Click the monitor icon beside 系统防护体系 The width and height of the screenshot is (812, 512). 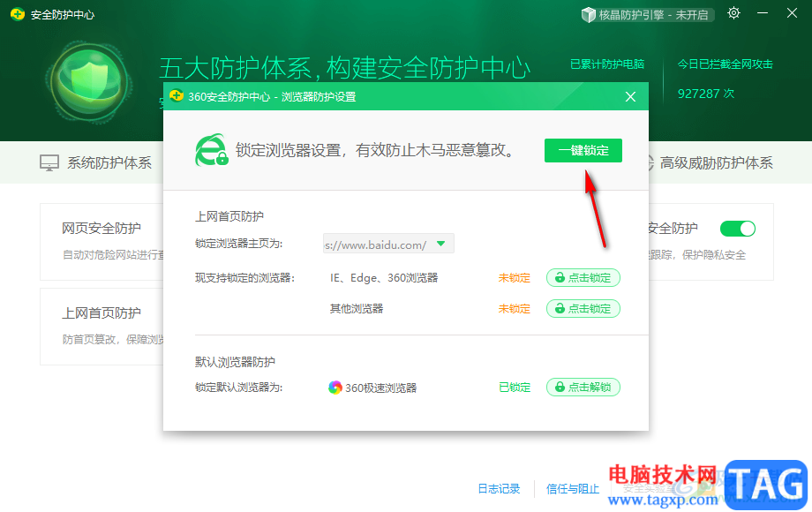tap(49, 163)
